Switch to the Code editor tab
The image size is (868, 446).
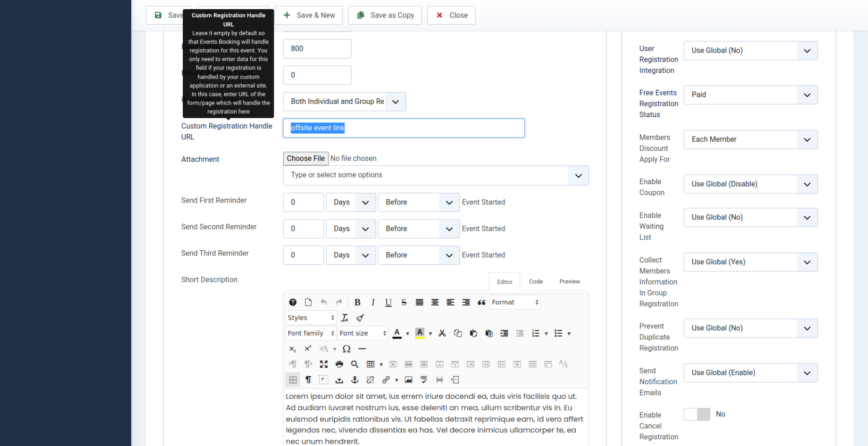(536, 282)
